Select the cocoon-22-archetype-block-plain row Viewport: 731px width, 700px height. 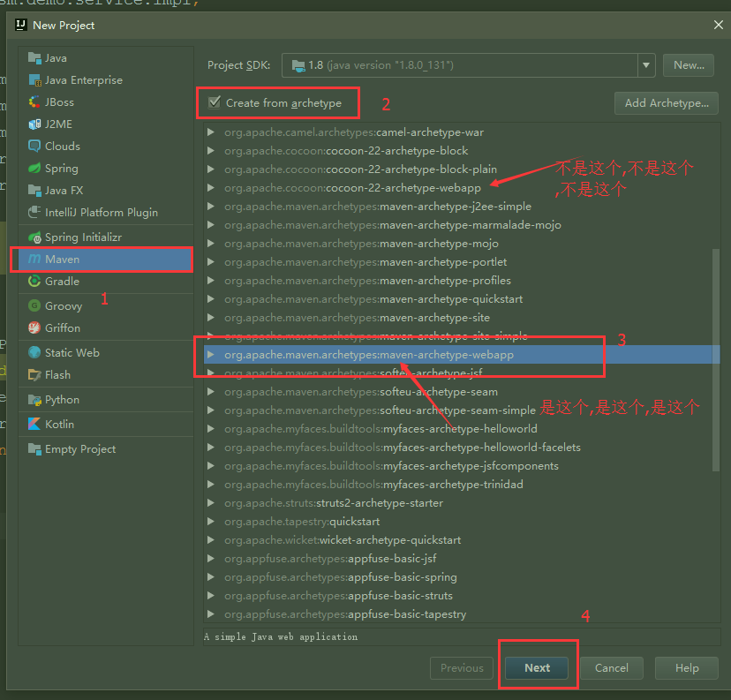tap(462, 169)
